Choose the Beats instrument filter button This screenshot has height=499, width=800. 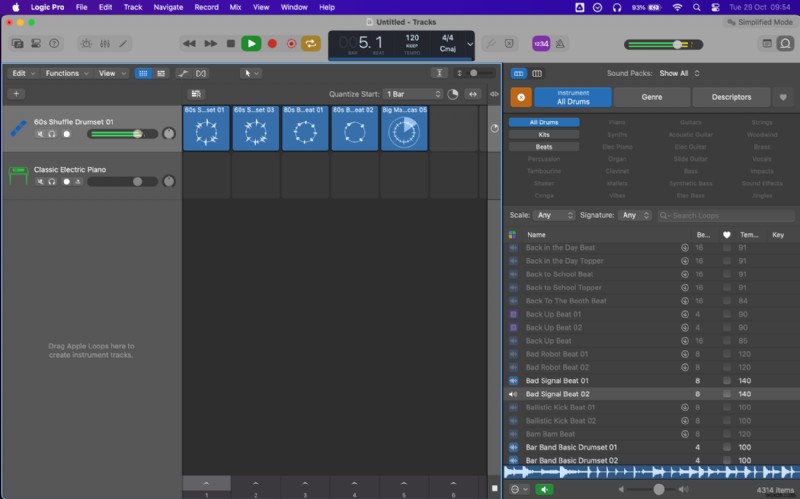click(x=544, y=147)
